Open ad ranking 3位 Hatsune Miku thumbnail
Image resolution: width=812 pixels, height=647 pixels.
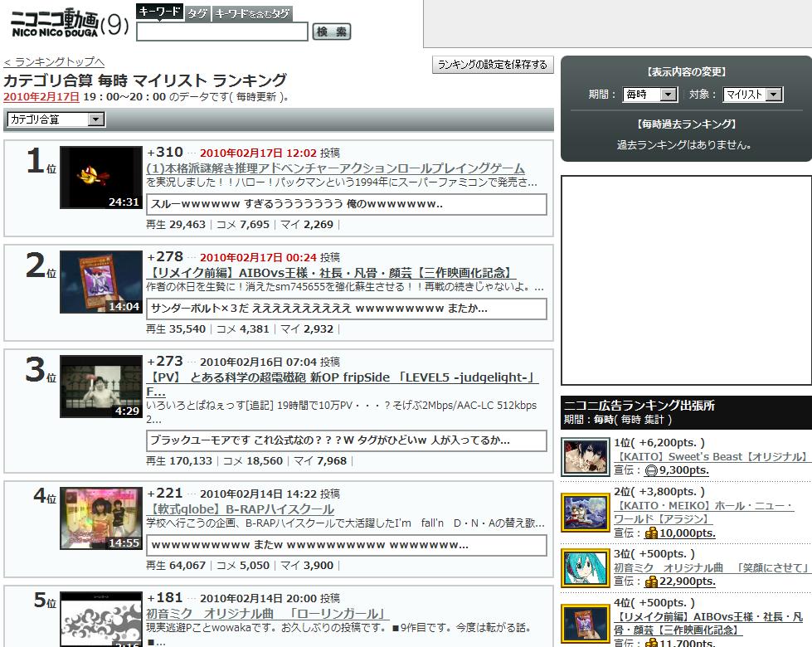[586, 568]
